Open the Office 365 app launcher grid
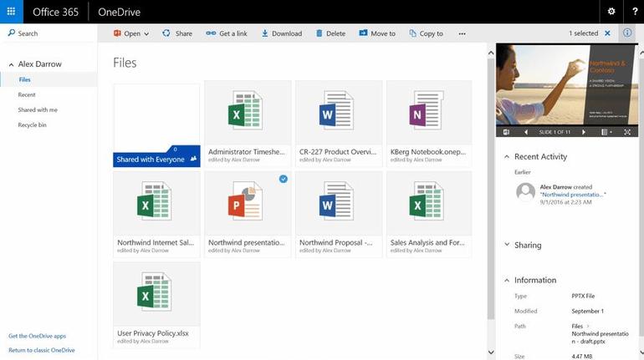Screen dimensions: 644x360 [x=12, y=12]
